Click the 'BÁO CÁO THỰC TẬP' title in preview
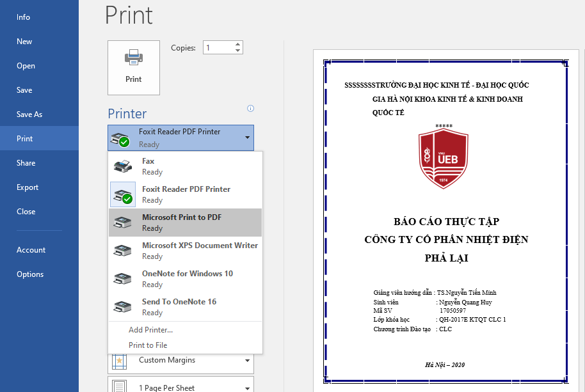Image resolution: width=585 pixels, height=392 pixels. [x=446, y=221]
